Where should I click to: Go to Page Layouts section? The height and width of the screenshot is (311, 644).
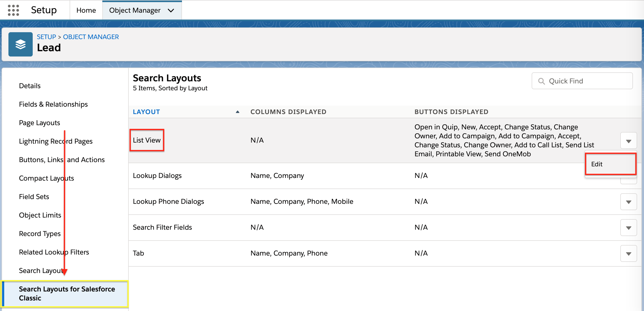point(40,123)
